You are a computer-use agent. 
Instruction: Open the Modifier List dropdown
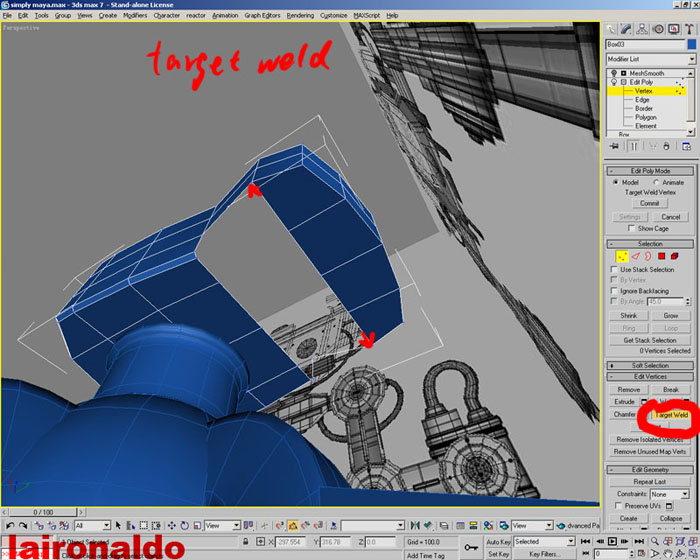pos(650,59)
